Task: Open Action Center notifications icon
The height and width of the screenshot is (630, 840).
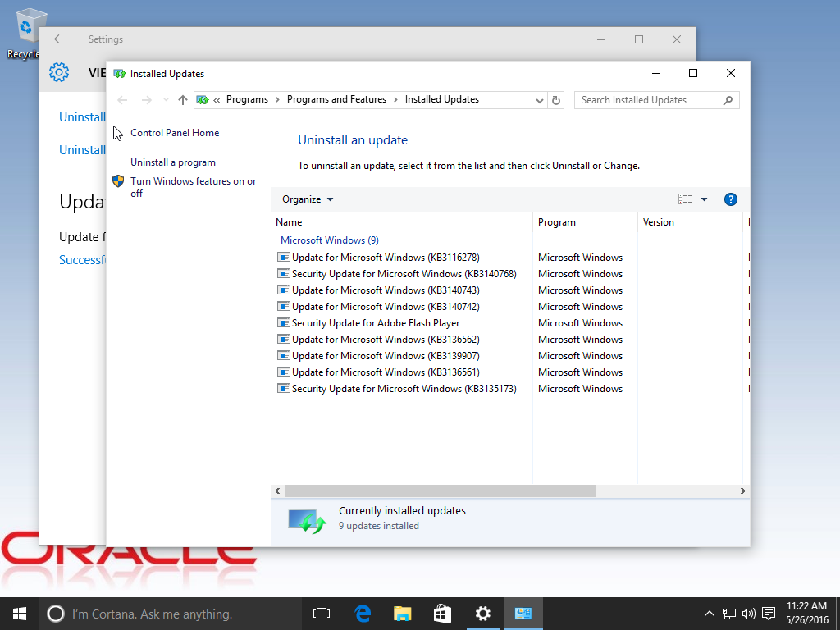Action: pos(769,614)
